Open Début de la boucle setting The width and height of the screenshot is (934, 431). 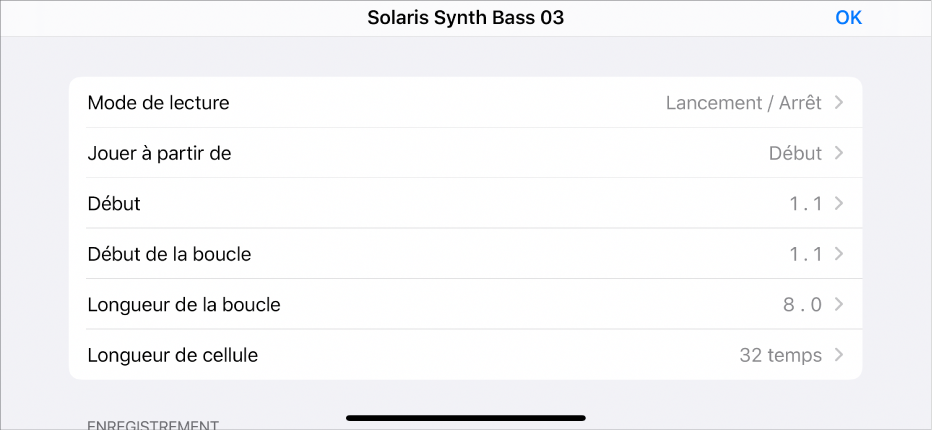169,254
